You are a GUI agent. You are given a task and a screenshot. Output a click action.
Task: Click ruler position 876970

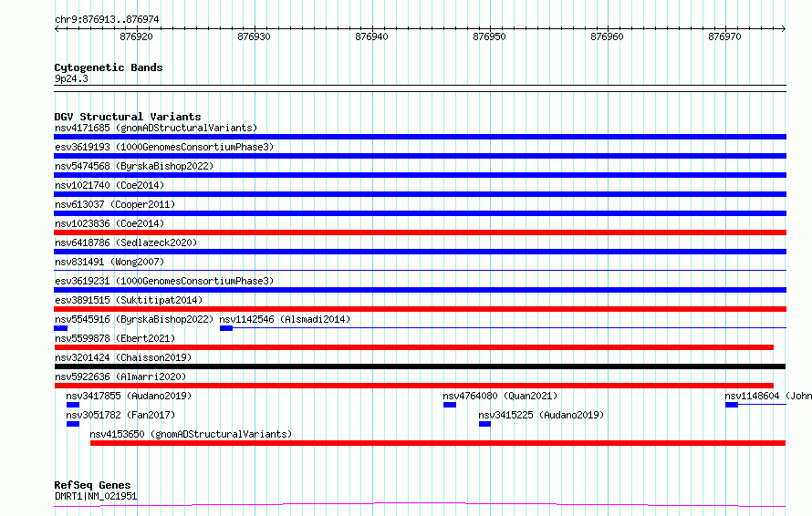pyautogui.click(x=724, y=36)
